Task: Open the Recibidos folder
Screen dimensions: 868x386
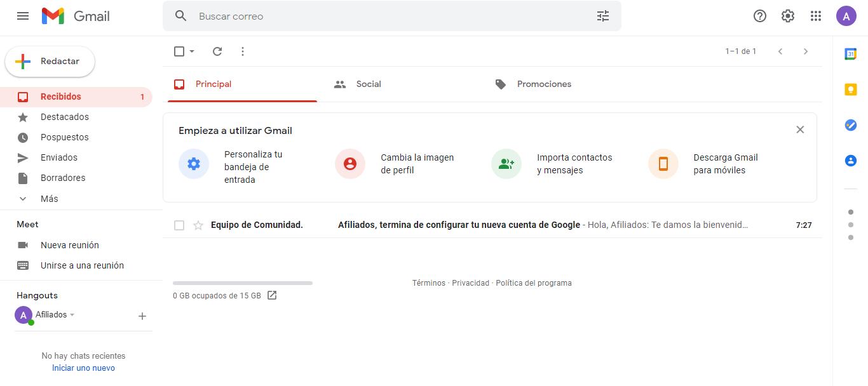Action: click(x=76, y=97)
